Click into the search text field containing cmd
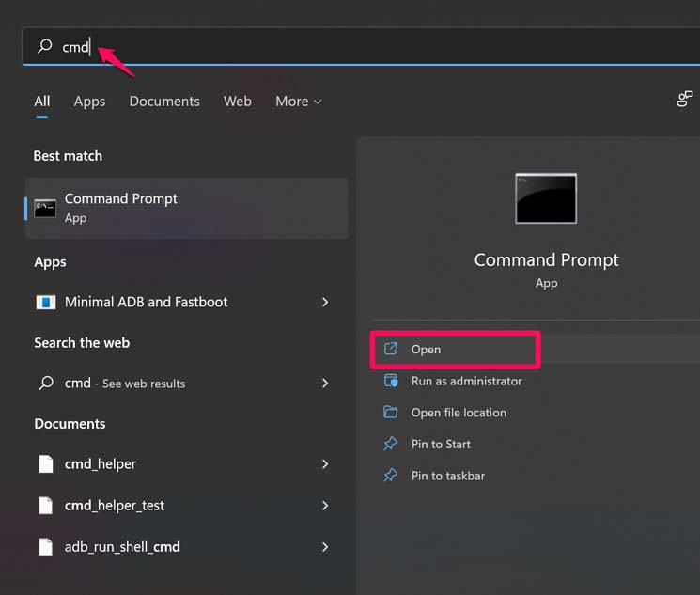 [357, 46]
